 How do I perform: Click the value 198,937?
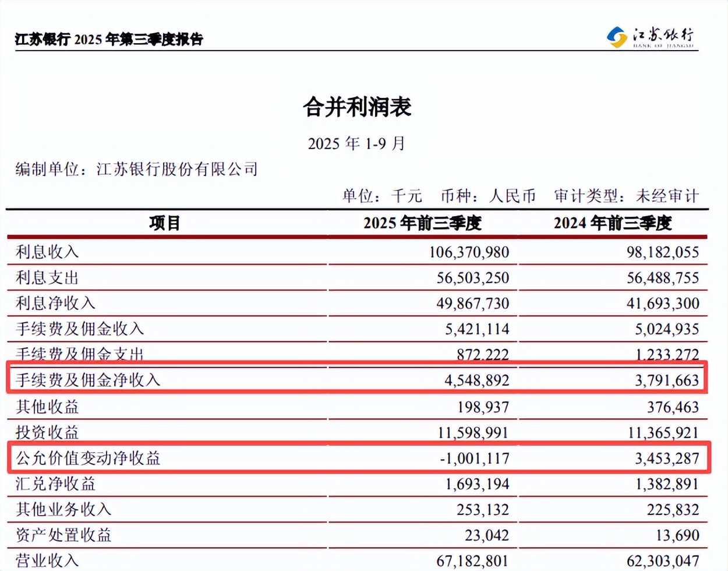click(483, 407)
